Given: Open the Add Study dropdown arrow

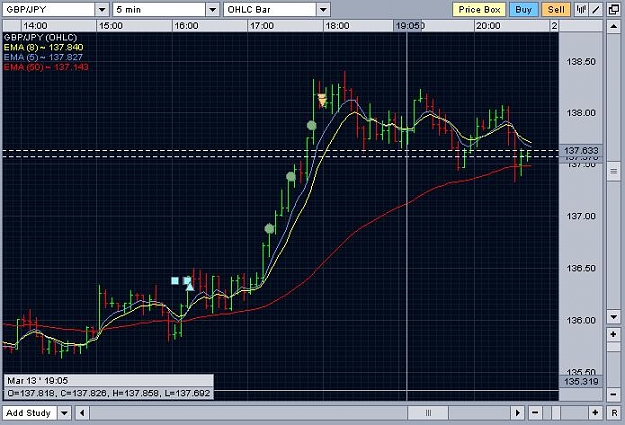Looking at the screenshot, I should pyautogui.click(x=64, y=413).
